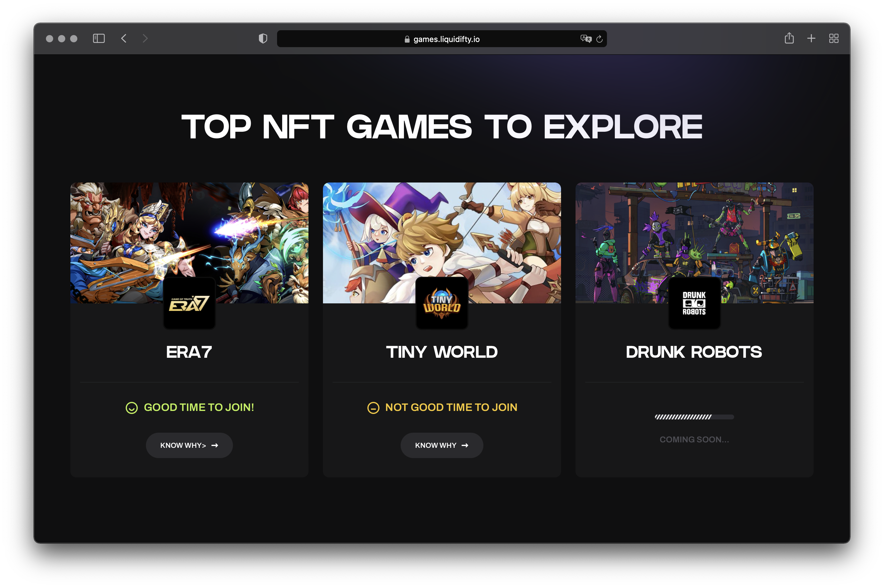This screenshot has height=588, width=884.
Task: Click 'GOOD TIME TO JOIN!' status text
Action: [199, 407]
